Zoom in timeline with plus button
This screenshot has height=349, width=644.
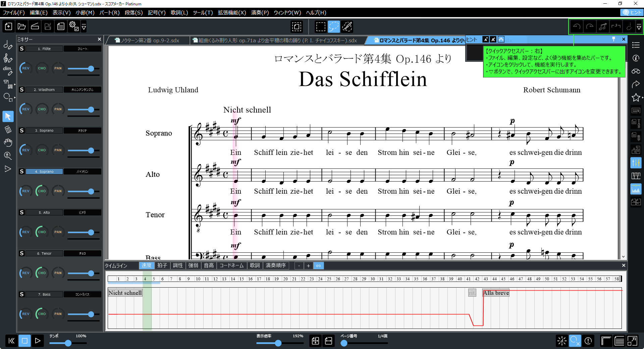[309, 266]
